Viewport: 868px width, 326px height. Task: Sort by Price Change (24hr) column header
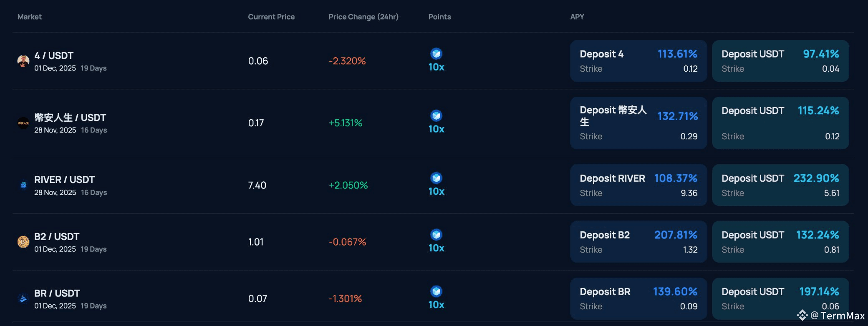[363, 17]
